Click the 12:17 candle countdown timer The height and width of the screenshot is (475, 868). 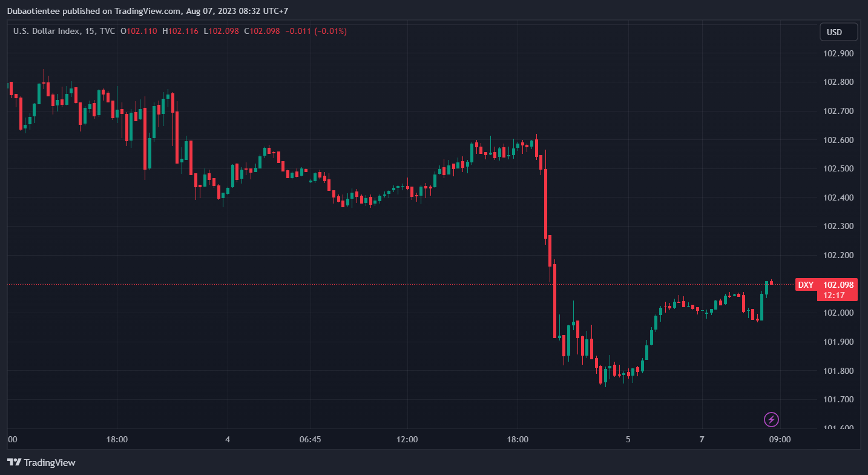click(x=834, y=295)
